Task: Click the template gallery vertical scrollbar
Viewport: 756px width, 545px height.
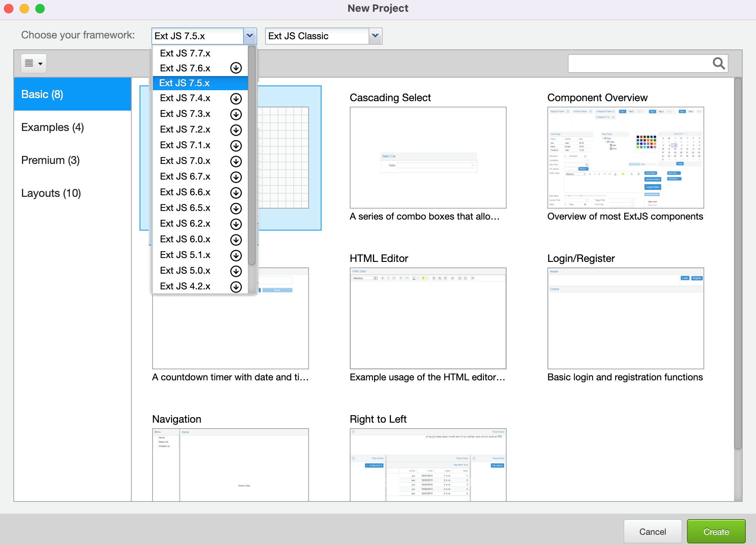Action: coord(738,263)
